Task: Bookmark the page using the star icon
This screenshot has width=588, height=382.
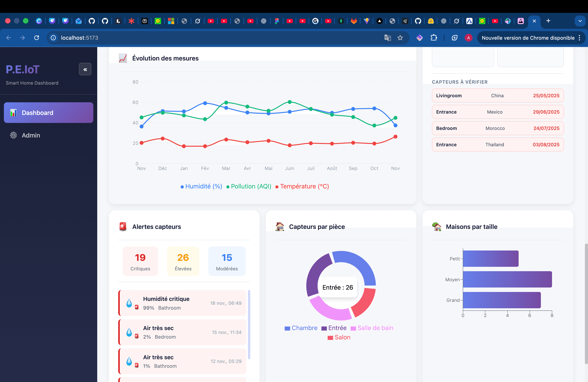Action: pos(400,38)
